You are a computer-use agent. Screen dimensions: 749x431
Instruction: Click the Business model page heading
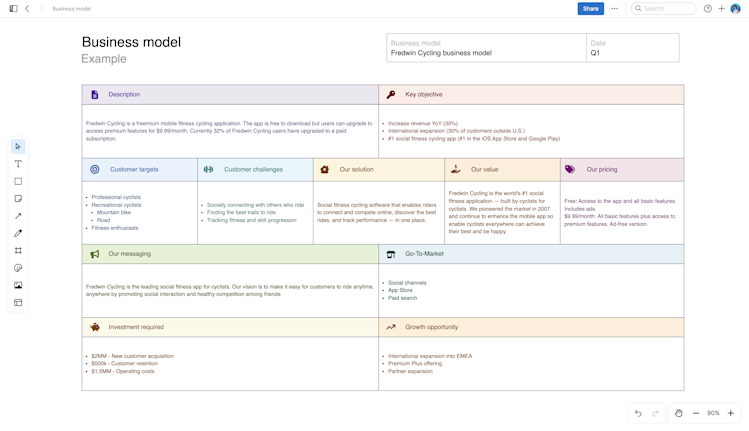tap(131, 42)
